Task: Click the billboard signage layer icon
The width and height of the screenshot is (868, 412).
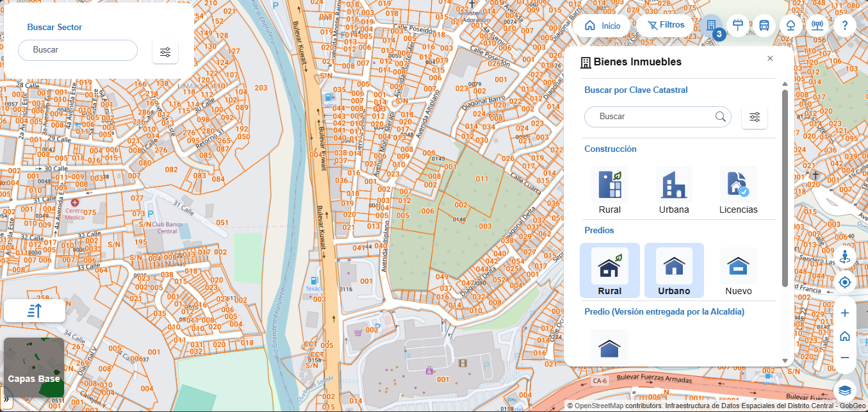Action: point(737,26)
